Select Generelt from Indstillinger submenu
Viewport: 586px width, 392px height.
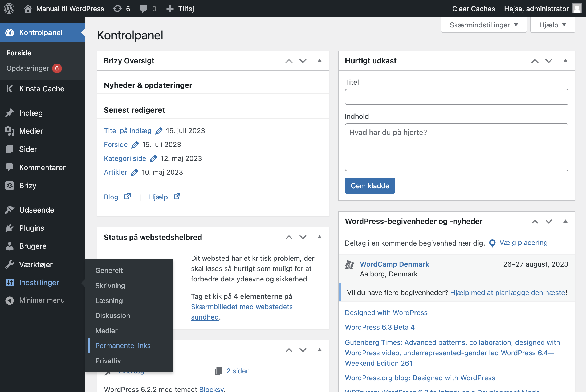pos(109,270)
